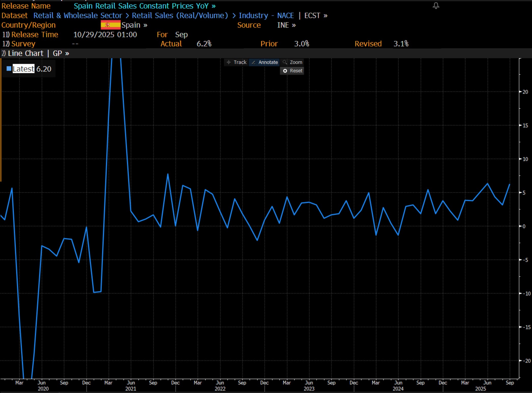Click the Spain flag icon
The width and height of the screenshot is (532, 393).
(x=110, y=25)
